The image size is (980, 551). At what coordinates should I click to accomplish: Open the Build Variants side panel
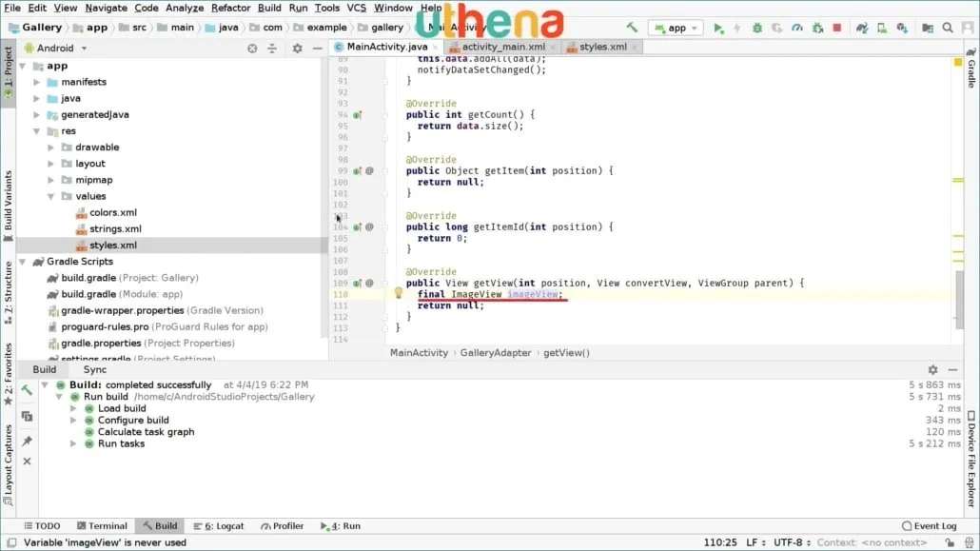[x=9, y=206]
